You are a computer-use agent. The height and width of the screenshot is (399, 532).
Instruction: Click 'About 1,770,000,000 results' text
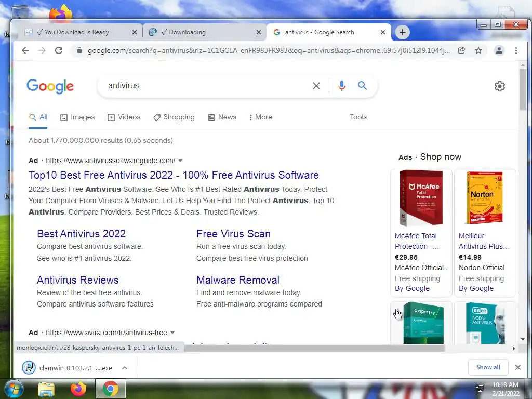101,140
